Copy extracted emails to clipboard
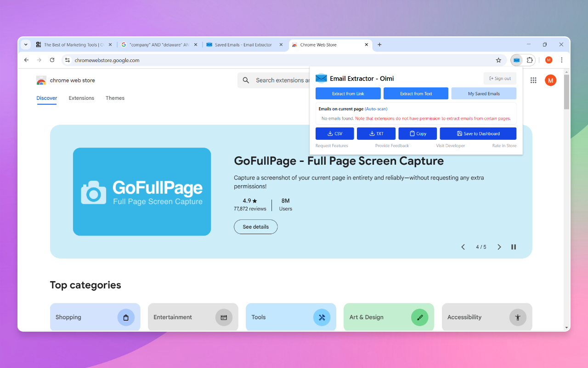Image resolution: width=588 pixels, height=368 pixels. 418,133
